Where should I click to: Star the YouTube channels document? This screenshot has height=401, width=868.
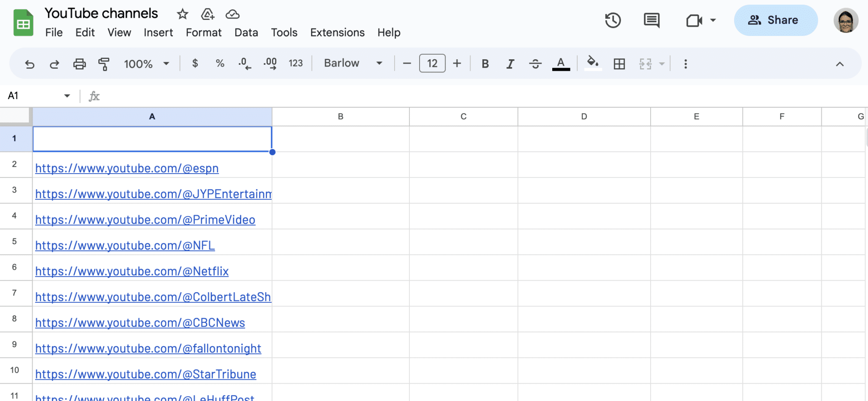click(x=182, y=14)
